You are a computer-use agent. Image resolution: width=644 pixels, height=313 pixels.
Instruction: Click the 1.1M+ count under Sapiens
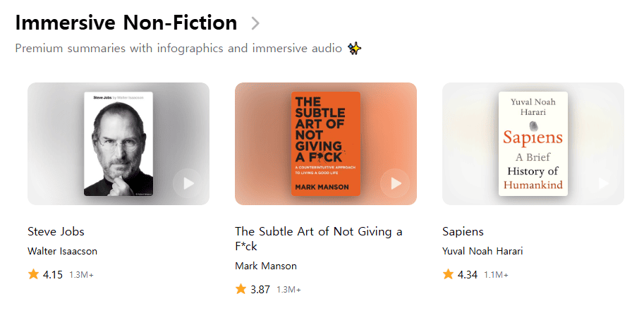point(496,275)
